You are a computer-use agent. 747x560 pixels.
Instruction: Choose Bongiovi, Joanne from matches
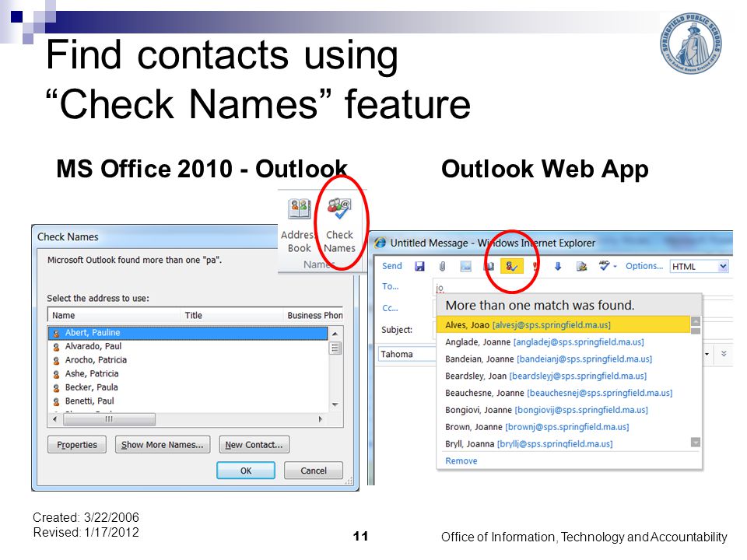(563, 410)
